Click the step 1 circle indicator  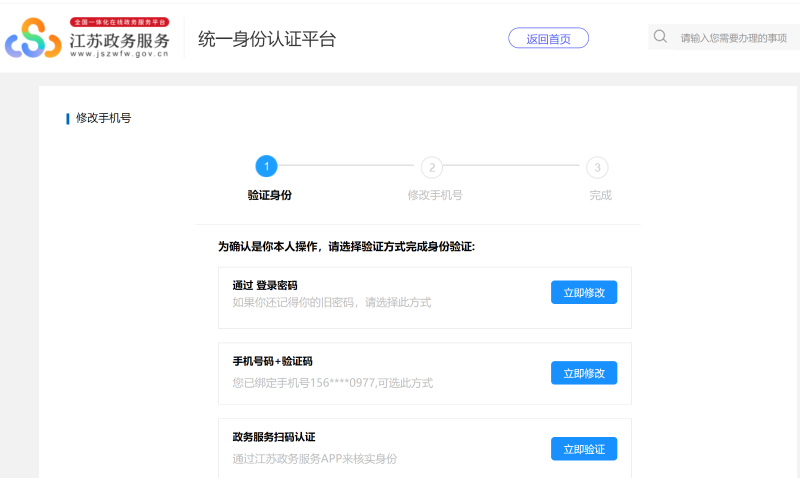pos(266,167)
